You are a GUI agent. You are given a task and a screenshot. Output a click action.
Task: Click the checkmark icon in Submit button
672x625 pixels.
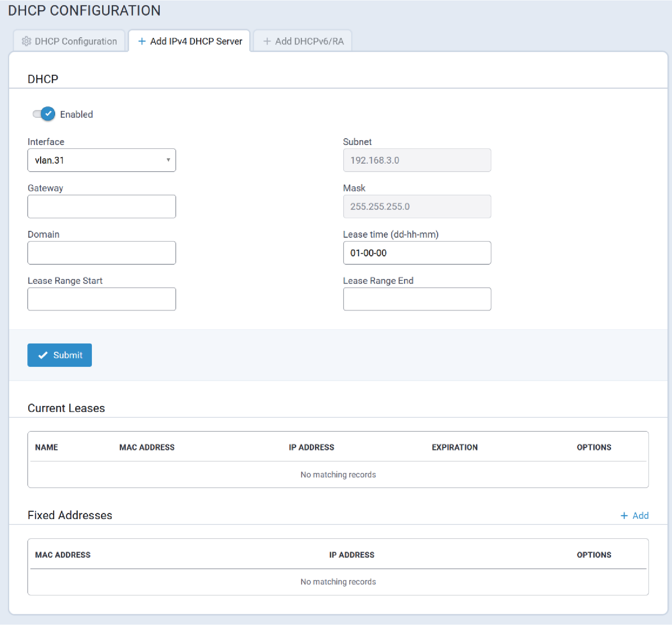tap(43, 355)
